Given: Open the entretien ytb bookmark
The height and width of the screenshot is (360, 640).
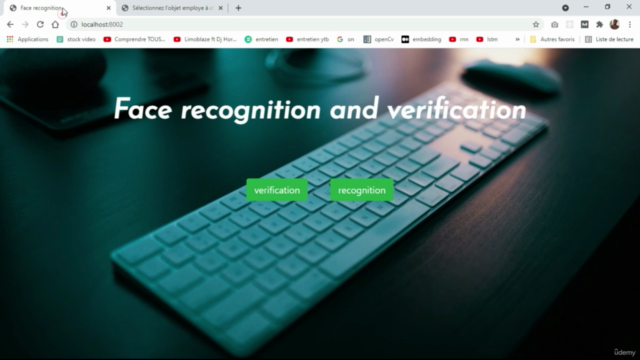Looking at the screenshot, I should pos(307,39).
